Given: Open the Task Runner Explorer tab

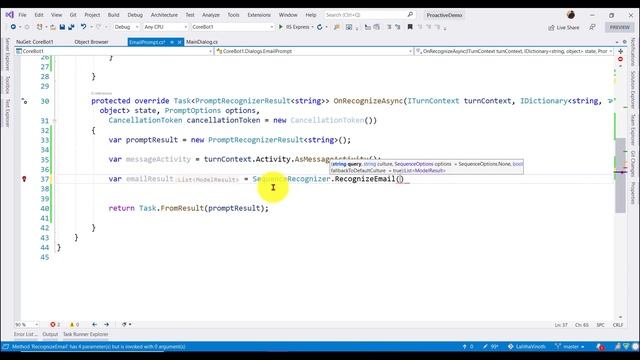Looking at the screenshot, I should click(86, 334).
